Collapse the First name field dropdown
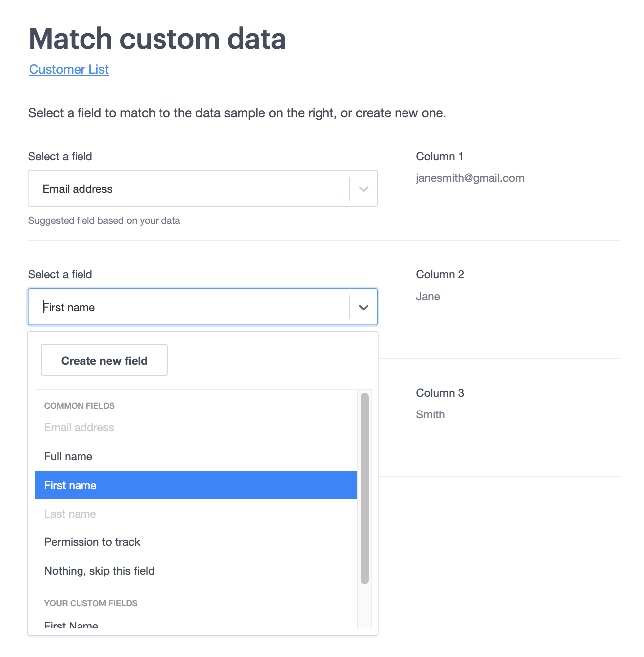 (363, 307)
